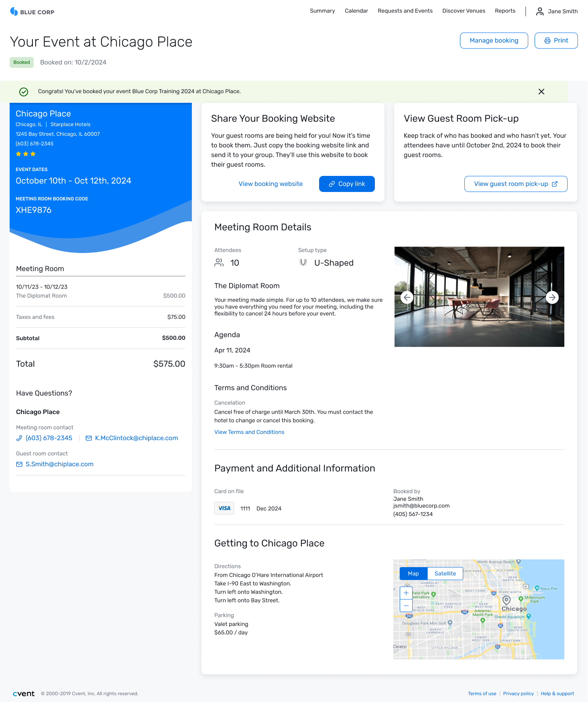Click the meeting room photo
Screen dimensions: 588x702
pos(479,297)
